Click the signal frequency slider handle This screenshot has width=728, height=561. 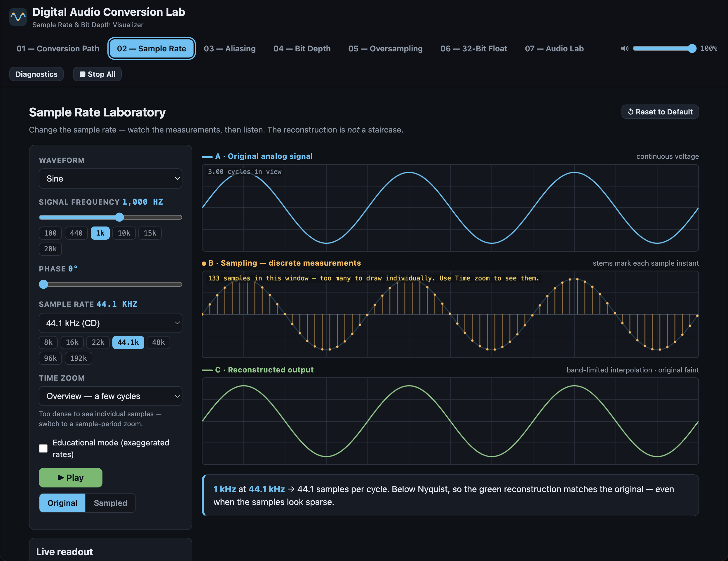click(x=119, y=217)
